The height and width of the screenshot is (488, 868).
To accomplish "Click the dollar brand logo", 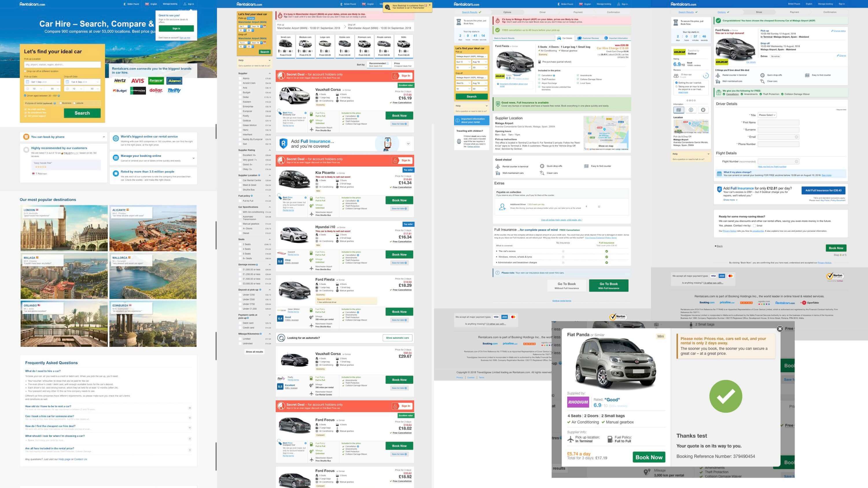I will point(156,90).
